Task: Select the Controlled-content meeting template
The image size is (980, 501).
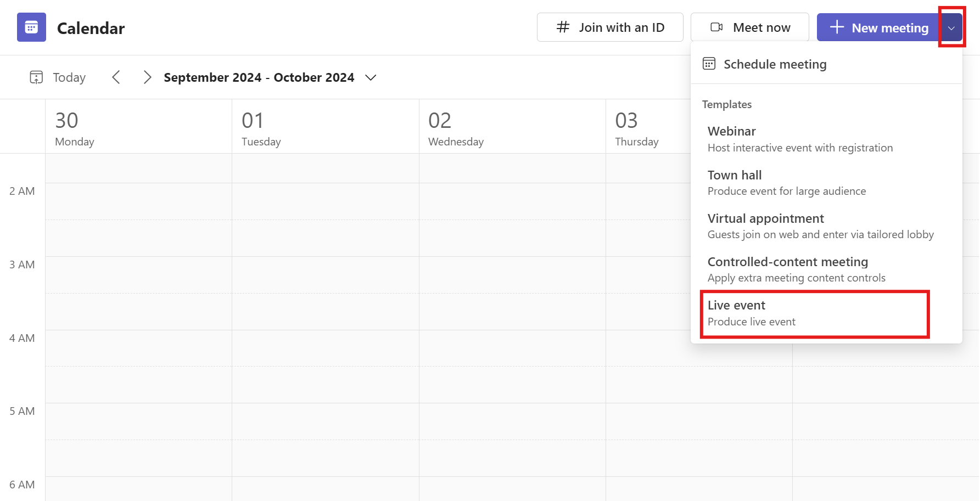Action: click(826, 269)
